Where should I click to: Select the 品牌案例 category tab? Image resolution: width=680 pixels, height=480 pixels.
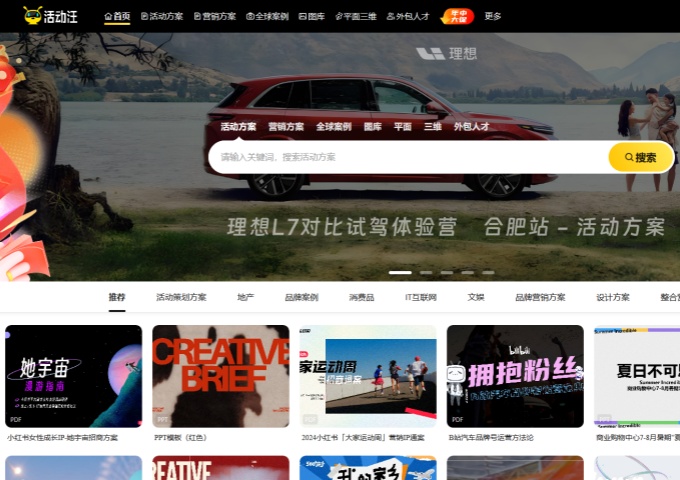[301, 297]
